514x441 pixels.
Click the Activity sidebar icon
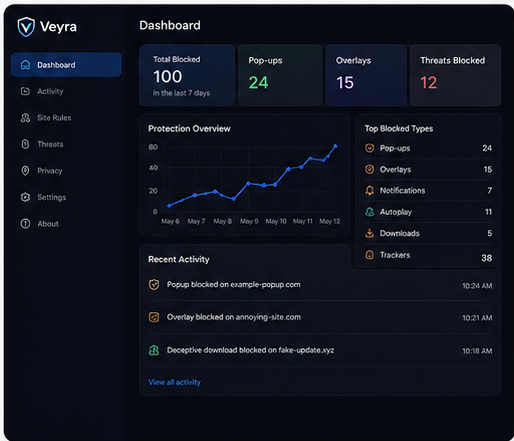coord(25,91)
